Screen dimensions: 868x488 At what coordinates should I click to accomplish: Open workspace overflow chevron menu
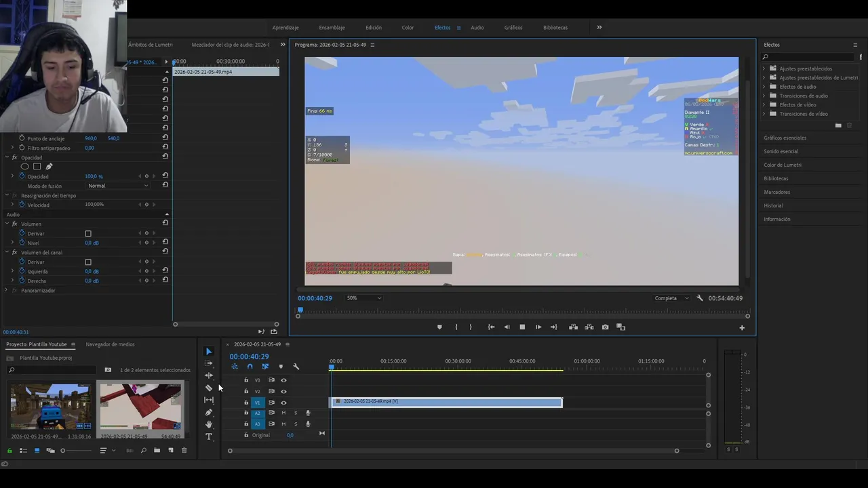tap(599, 28)
